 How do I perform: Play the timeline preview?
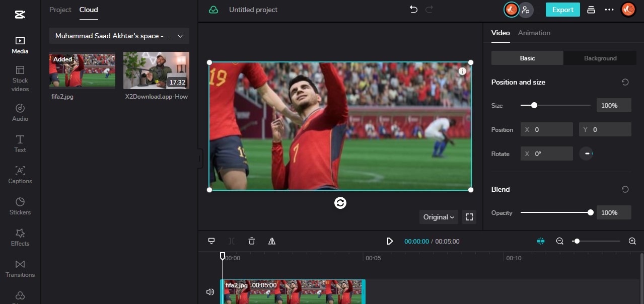coord(390,241)
